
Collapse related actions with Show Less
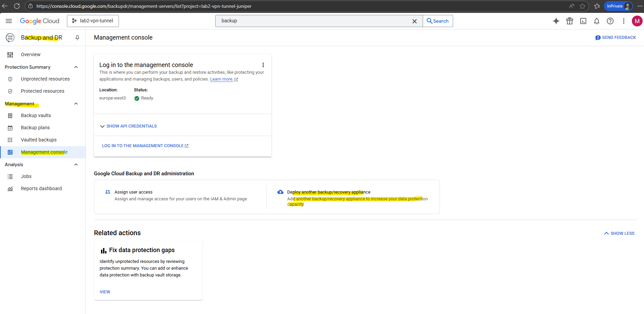pyautogui.click(x=619, y=233)
